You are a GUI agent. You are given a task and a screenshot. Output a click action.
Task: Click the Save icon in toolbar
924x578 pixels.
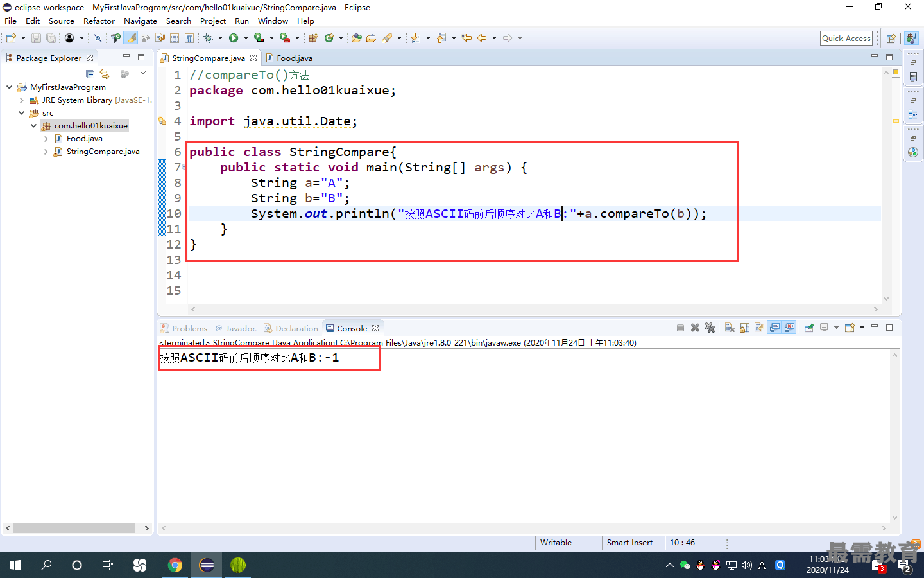click(36, 38)
